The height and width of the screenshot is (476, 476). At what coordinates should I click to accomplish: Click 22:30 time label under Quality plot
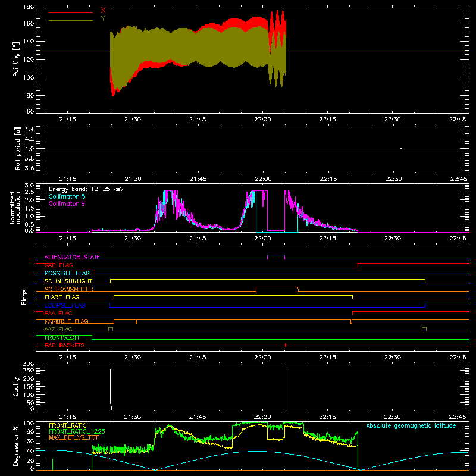pos(393,417)
